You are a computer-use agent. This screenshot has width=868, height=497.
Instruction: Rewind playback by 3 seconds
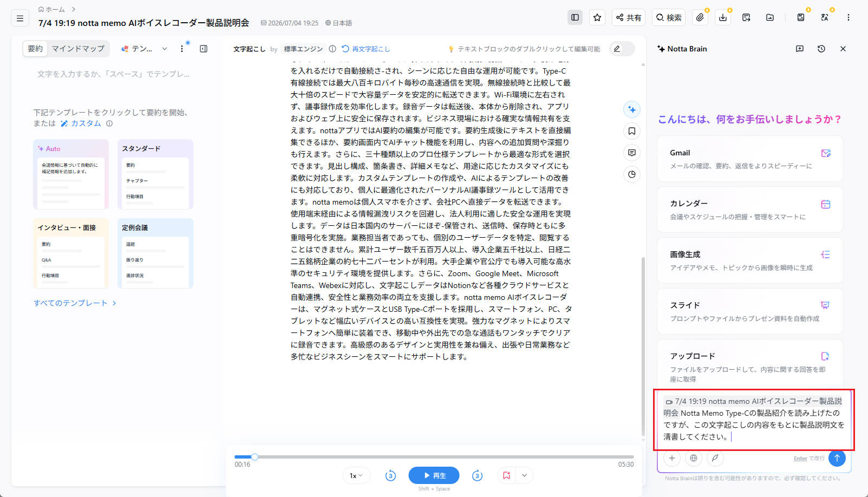tap(390, 475)
